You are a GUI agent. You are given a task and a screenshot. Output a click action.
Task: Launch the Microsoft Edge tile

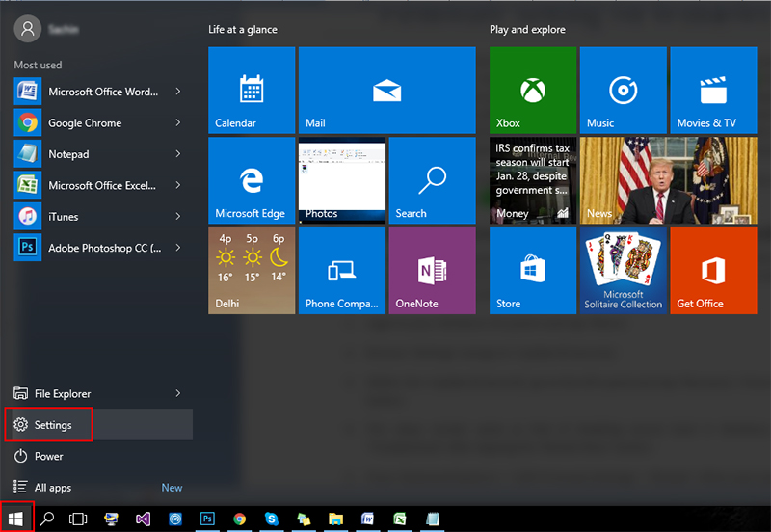[x=252, y=180]
